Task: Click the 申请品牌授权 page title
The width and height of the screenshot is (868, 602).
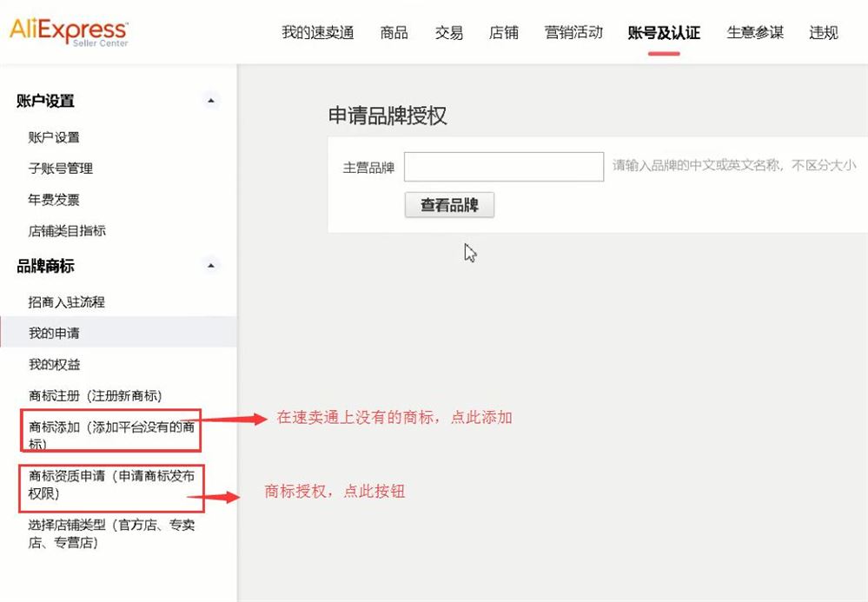Action: click(388, 115)
